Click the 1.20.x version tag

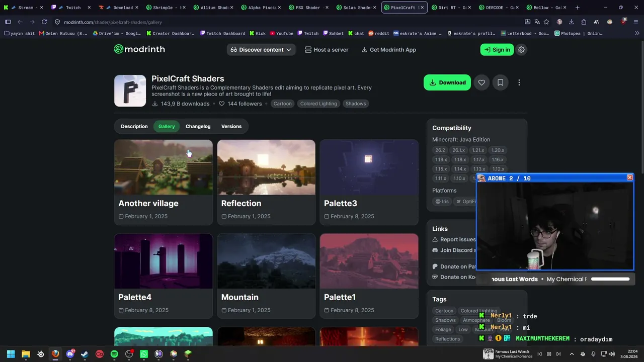coord(498,150)
